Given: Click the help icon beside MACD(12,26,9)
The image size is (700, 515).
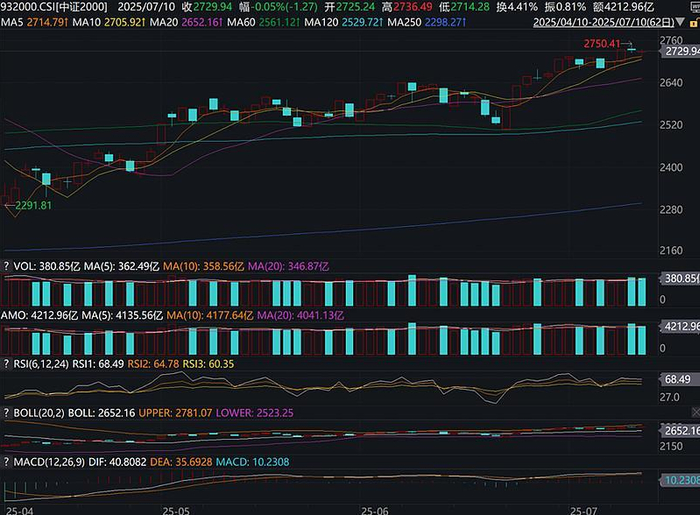Looking at the screenshot, I should click(6, 462).
